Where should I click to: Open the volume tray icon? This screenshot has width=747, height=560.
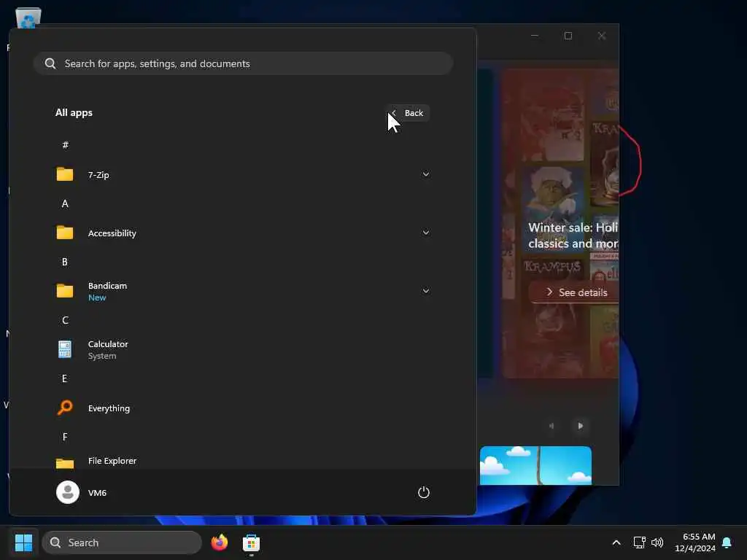point(657,542)
